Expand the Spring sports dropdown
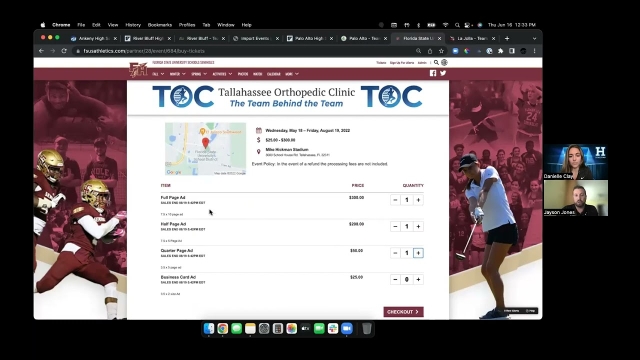 coord(199,74)
